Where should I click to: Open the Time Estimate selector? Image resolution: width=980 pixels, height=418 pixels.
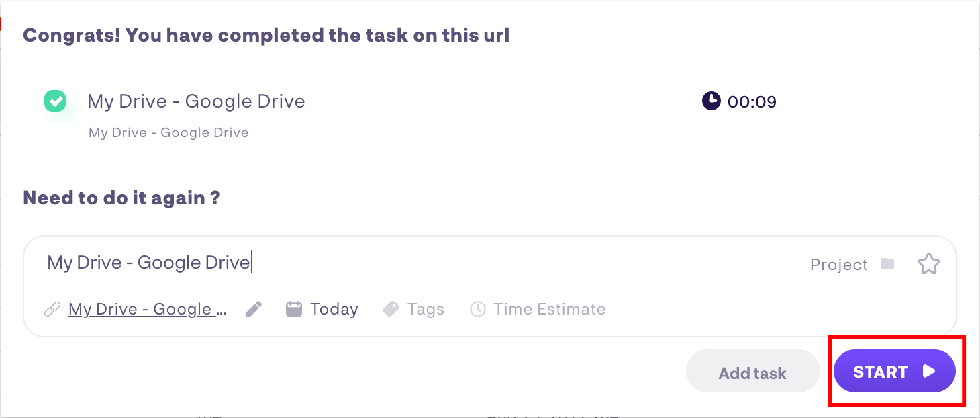tap(550, 309)
